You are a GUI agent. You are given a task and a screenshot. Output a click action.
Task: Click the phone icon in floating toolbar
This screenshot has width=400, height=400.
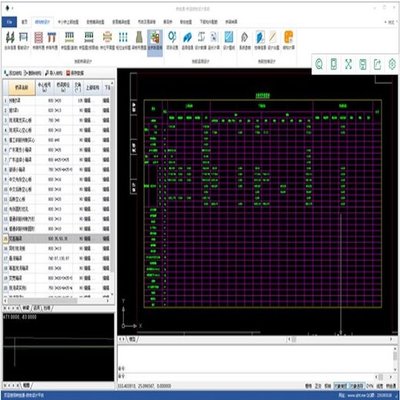(x=334, y=64)
